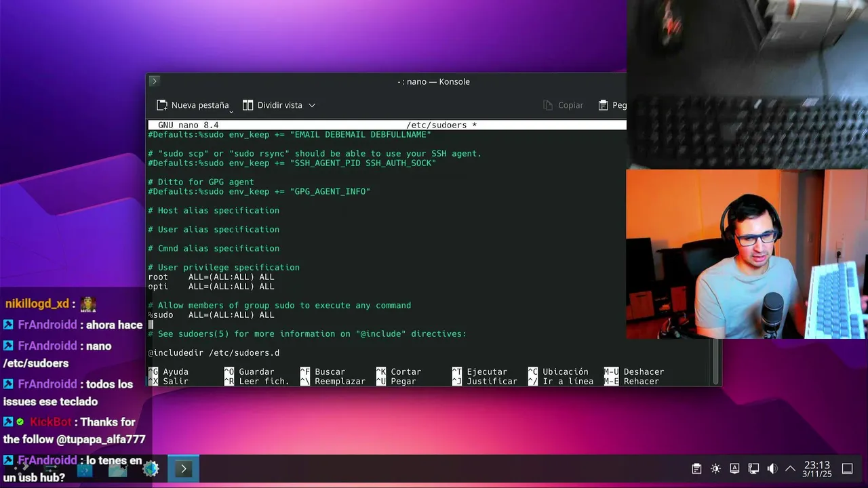The image size is (868, 488).
Task: Click the '%sudo ALL=(ALL:ALL) ALL' line
Action: pyautogui.click(x=211, y=315)
